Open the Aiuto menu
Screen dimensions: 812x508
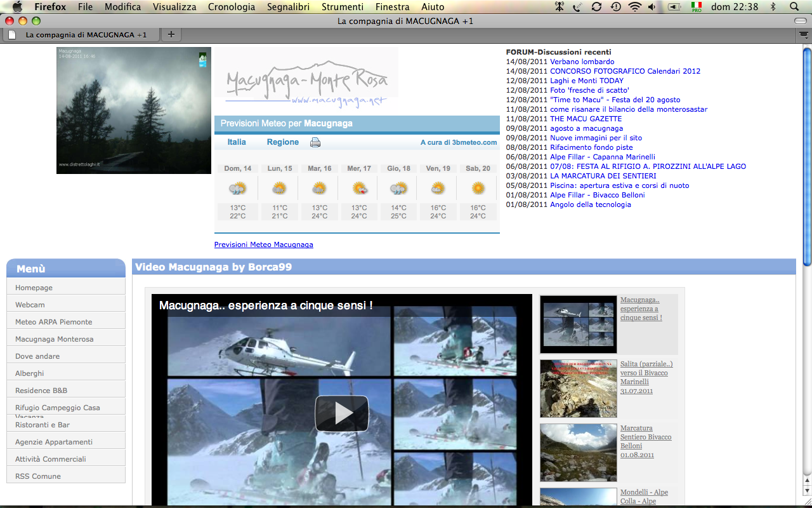point(433,7)
